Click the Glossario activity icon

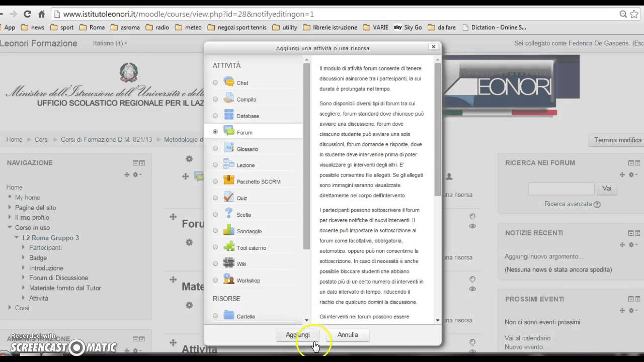pos(229,148)
